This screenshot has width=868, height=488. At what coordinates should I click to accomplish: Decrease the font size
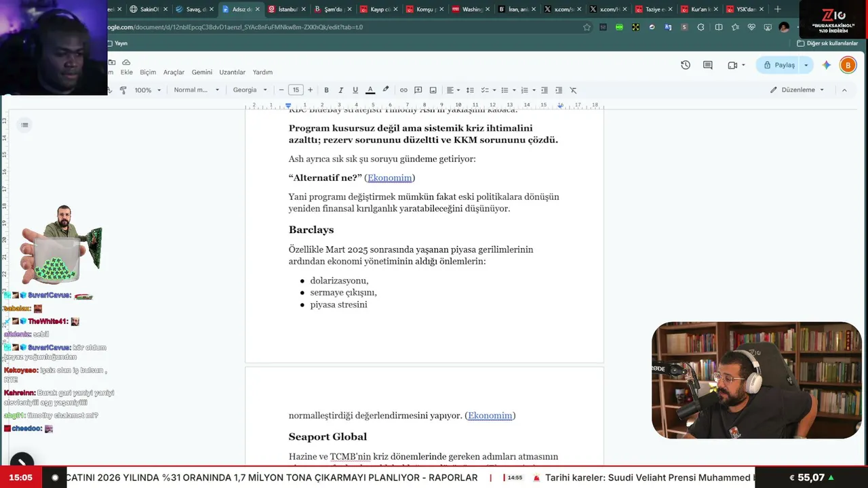click(281, 90)
